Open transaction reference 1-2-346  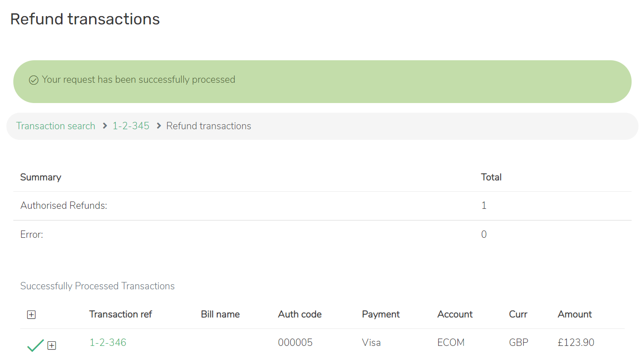point(108,342)
